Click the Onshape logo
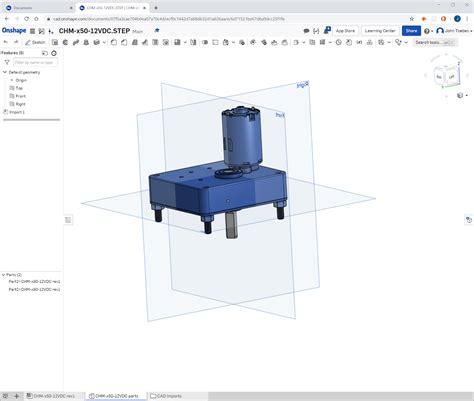This screenshot has height=401, width=474. tap(14, 31)
